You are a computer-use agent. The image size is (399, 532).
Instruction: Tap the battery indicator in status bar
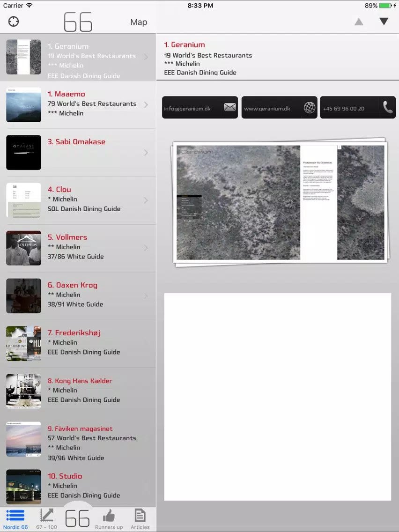click(385, 6)
